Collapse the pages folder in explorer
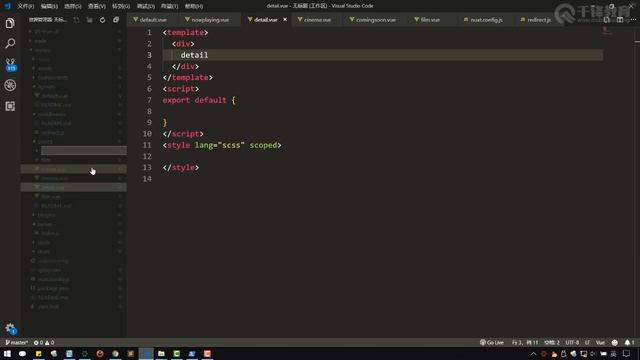Image resolution: width=640 pixels, height=360 pixels. pos(45,142)
